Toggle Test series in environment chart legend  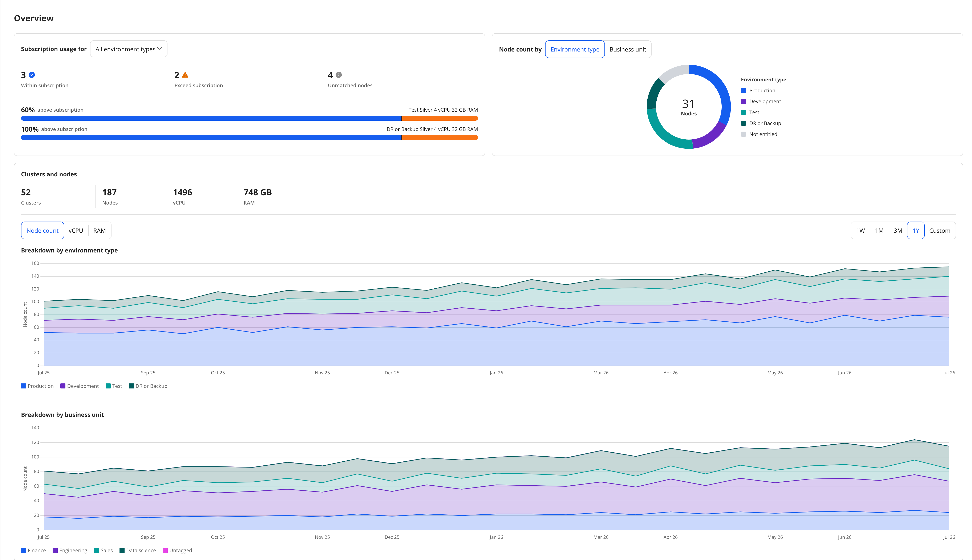click(114, 386)
